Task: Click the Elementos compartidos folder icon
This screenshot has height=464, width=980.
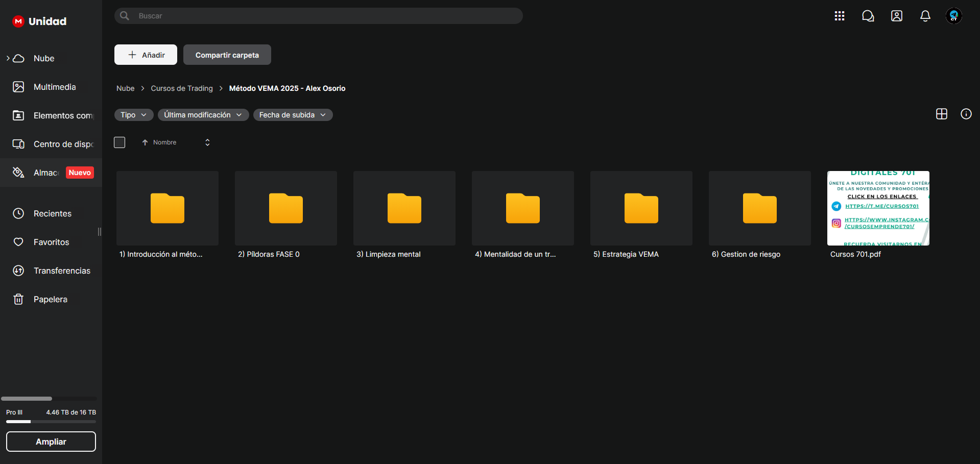Action: click(x=18, y=115)
